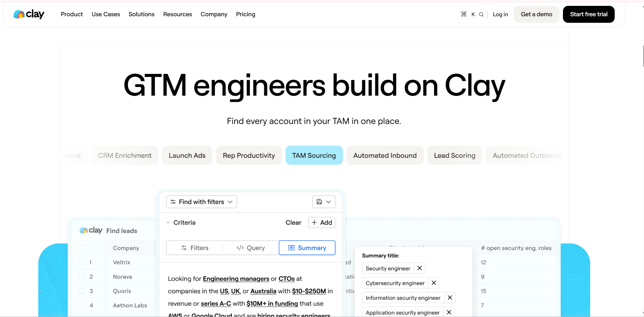Click the Clay logo beside Find leads

point(91,230)
